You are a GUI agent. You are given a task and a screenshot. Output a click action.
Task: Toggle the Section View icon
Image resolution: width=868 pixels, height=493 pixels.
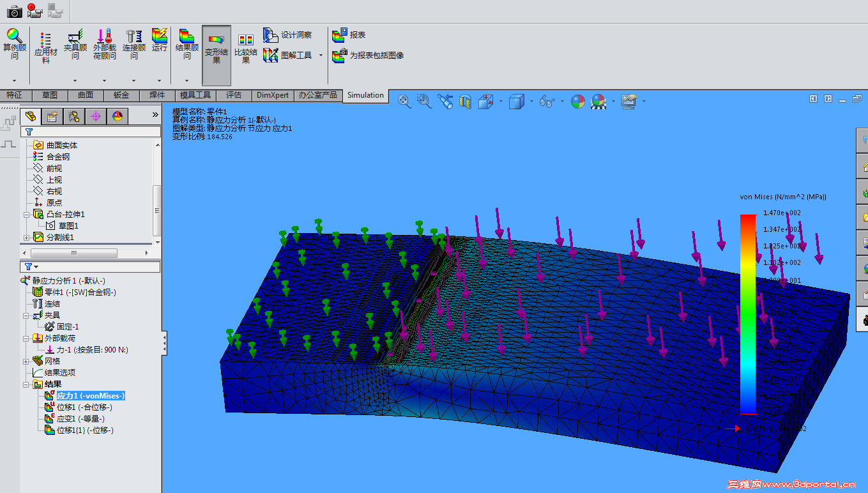coord(465,101)
